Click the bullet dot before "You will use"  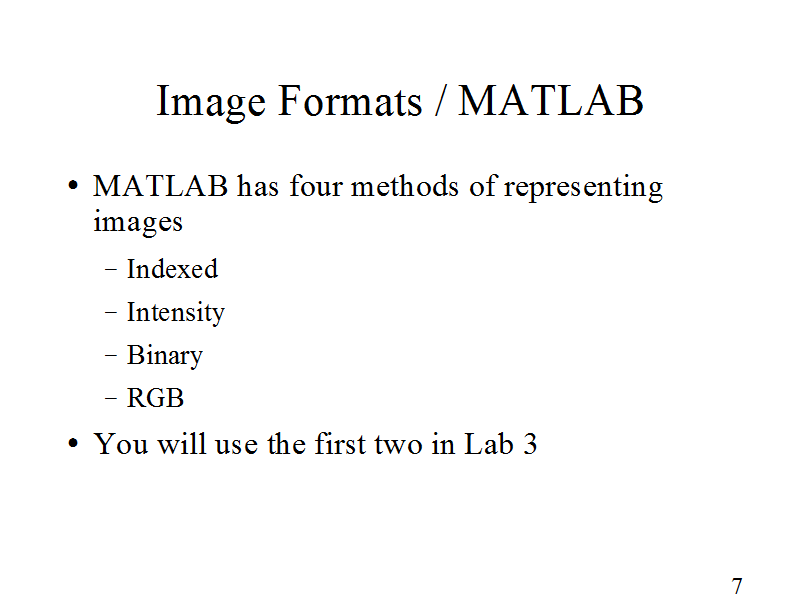click(x=72, y=446)
